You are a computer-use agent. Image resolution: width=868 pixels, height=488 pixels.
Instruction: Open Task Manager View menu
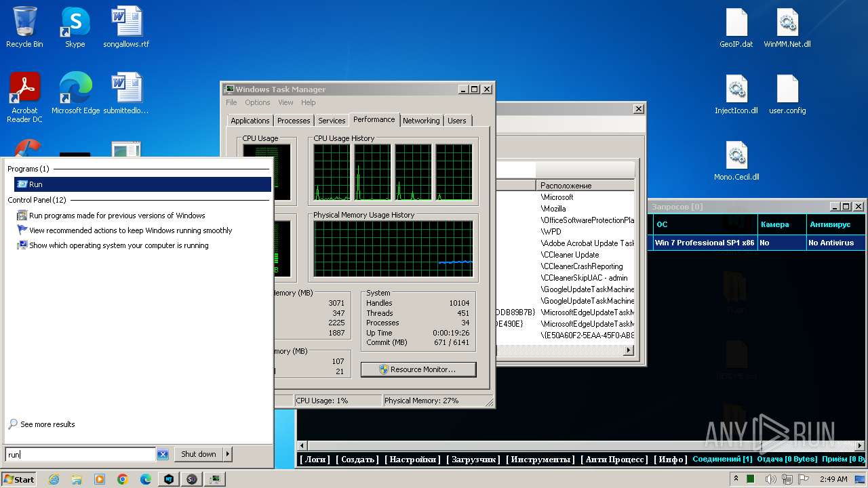click(285, 102)
